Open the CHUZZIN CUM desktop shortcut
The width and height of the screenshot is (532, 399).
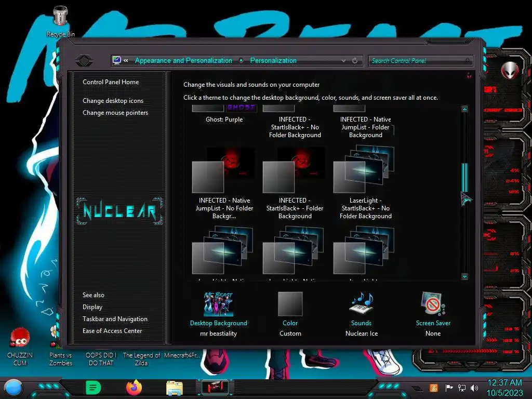tap(20, 346)
